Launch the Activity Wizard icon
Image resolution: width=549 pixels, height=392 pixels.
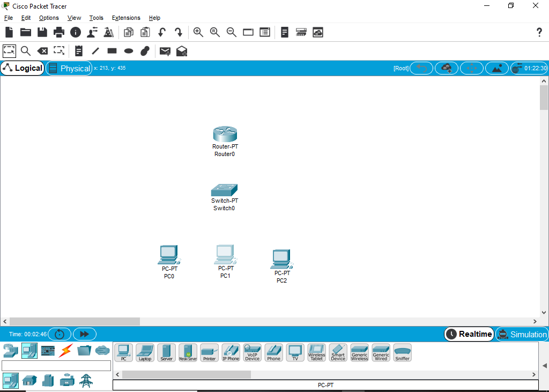tap(92, 32)
